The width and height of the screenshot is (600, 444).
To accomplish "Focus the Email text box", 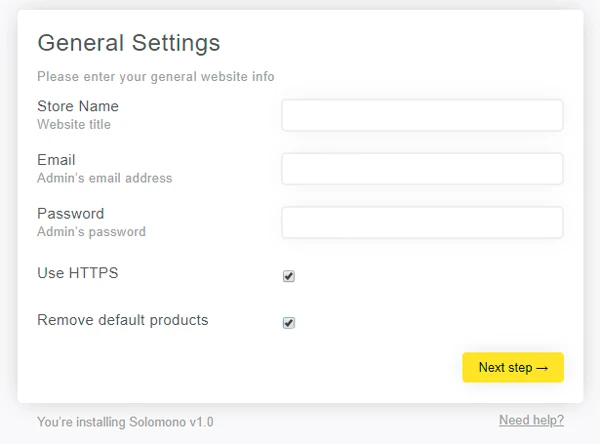I will point(422,169).
